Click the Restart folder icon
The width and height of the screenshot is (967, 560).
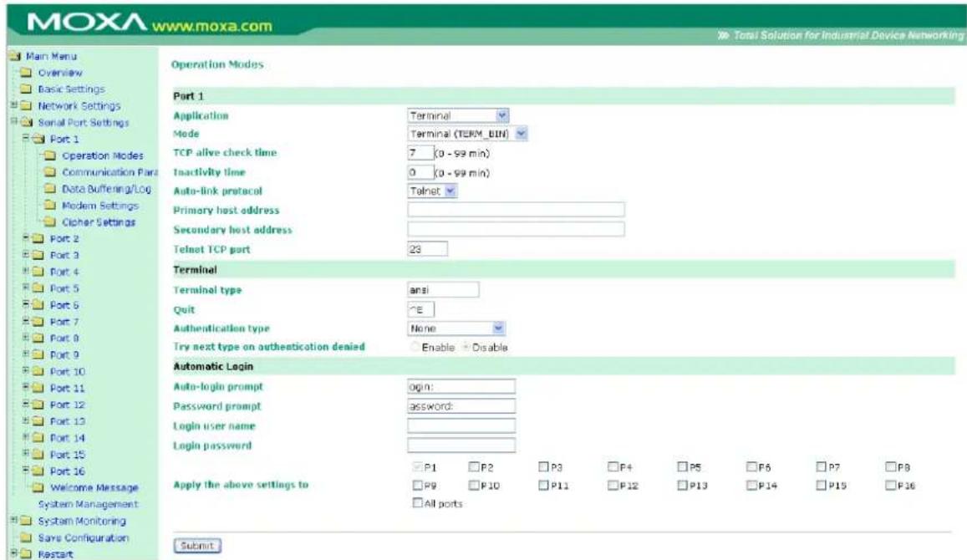[26, 554]
